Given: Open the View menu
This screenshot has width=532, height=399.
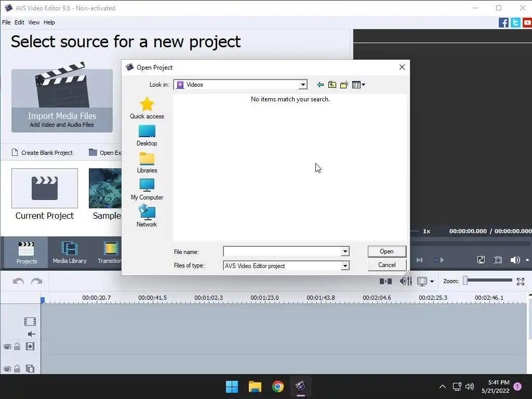Looking at the screenshot, I should click(x=34, y=22).
